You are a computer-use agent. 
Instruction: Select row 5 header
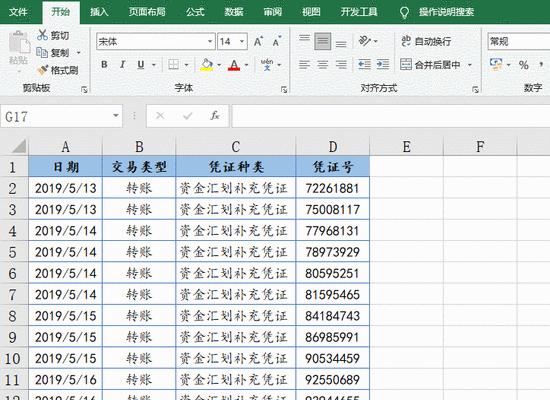13,252
